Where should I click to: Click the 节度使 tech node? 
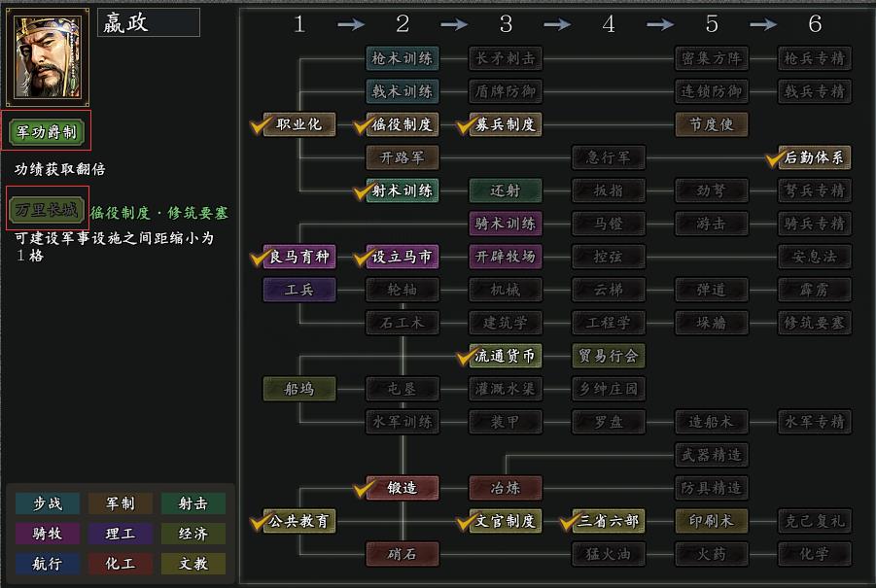(712, 124)
